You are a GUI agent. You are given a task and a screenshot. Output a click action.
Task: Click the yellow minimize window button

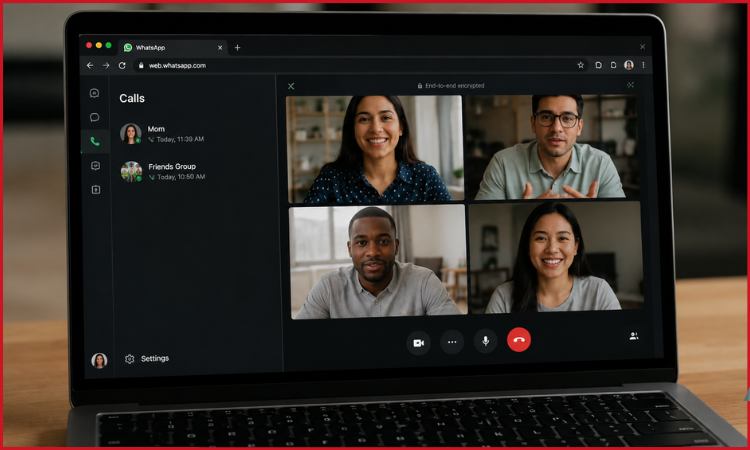99,45
